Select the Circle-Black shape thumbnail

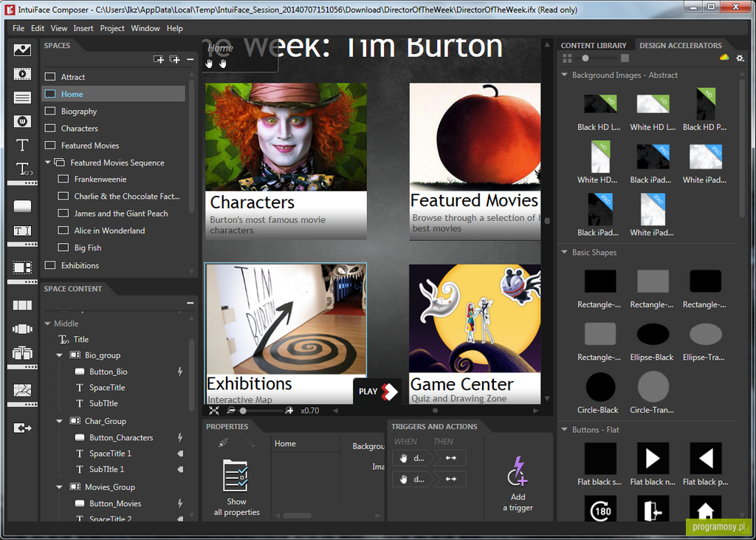click(x=600, y=387)
